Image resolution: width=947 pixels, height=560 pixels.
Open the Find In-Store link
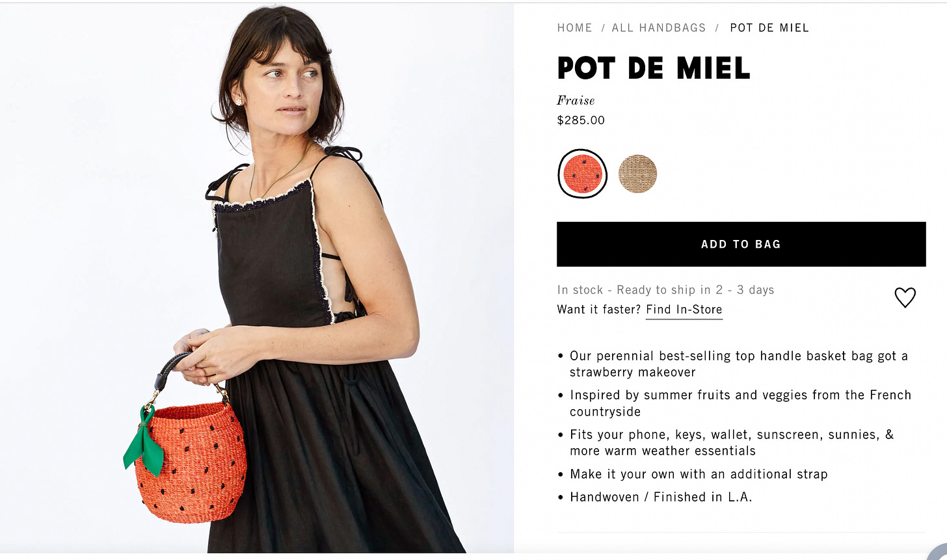[684, 310]
